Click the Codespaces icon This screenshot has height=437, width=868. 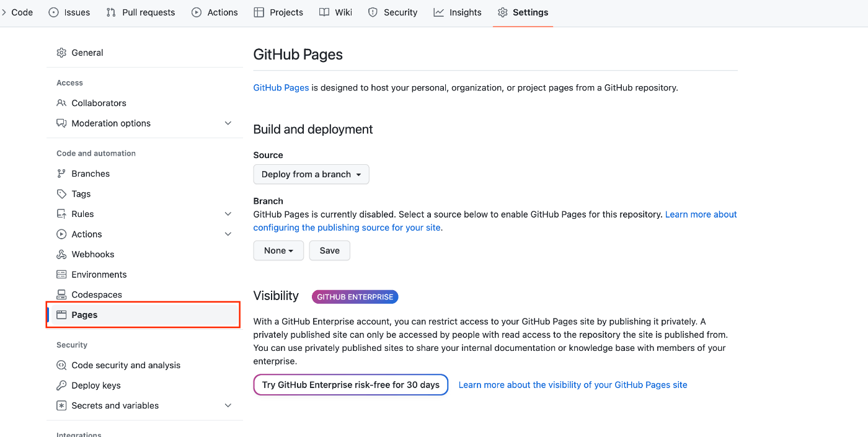[x=61, y=294]
